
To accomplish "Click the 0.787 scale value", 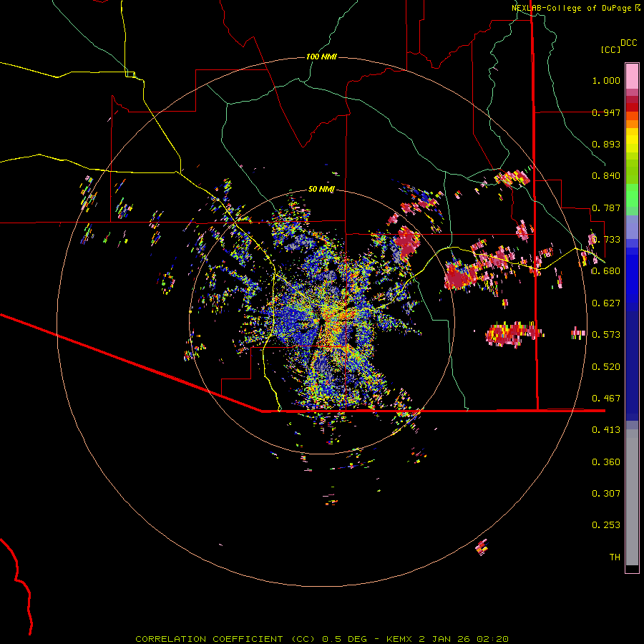I will pyautogui.click(x=606, y=208).
